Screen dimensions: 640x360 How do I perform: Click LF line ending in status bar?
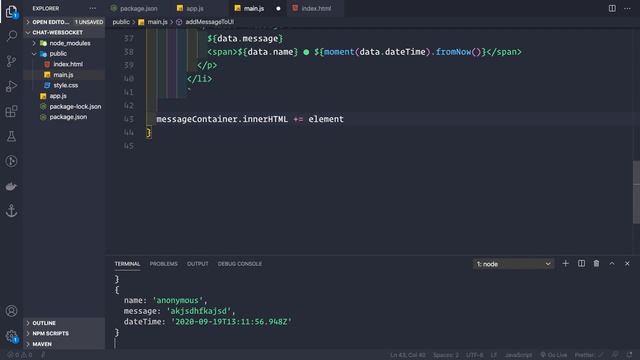pyautogui.click(x=493, y=355)
